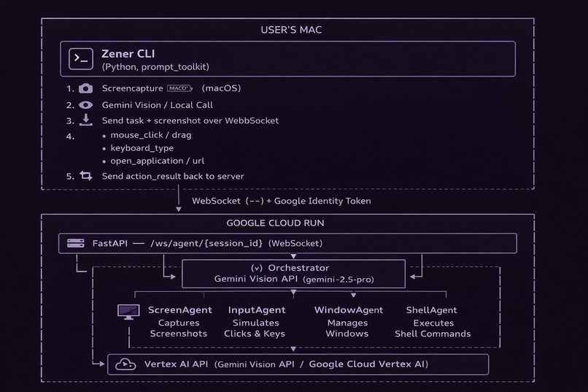
Task: Click the "ScreenAgent" title
Action: point(180,310)
